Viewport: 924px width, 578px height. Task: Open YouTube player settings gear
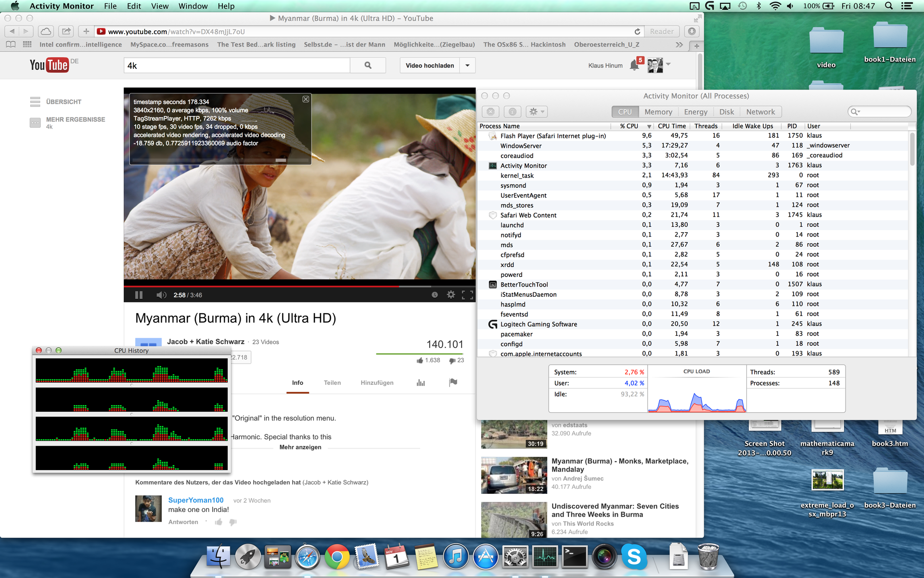[451, 294]
